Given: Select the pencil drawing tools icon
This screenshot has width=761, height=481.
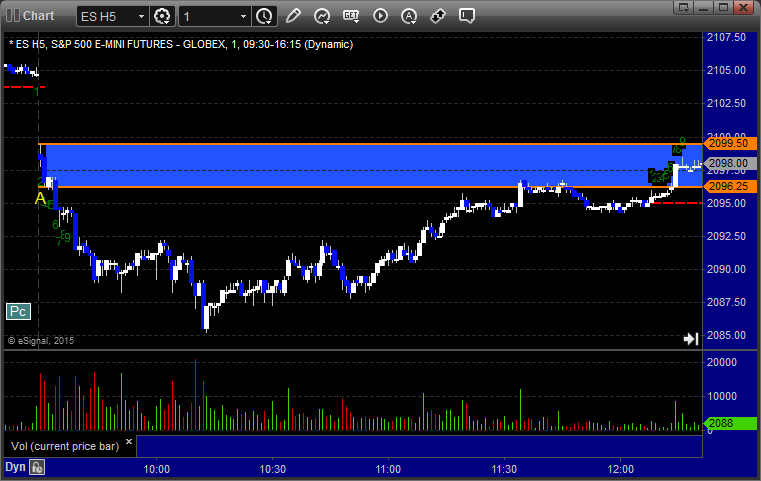Looking at the screenshot, I should tap(293, 16).
